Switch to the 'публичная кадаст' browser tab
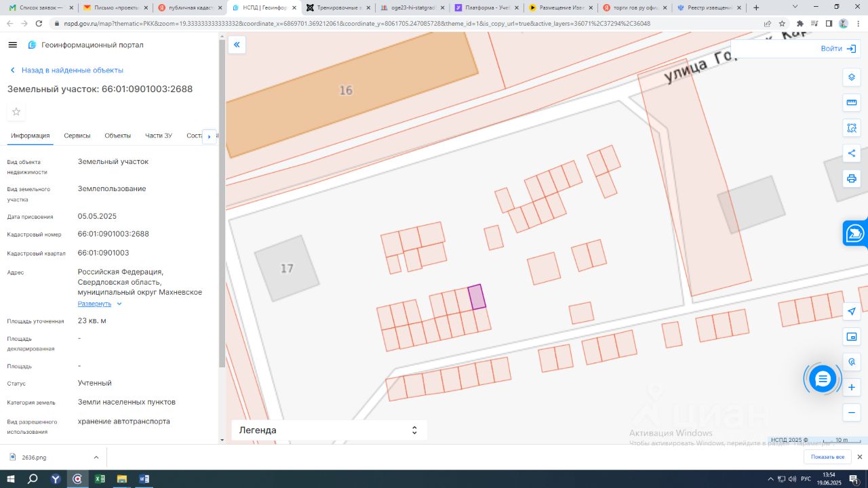 coord(189,7)
